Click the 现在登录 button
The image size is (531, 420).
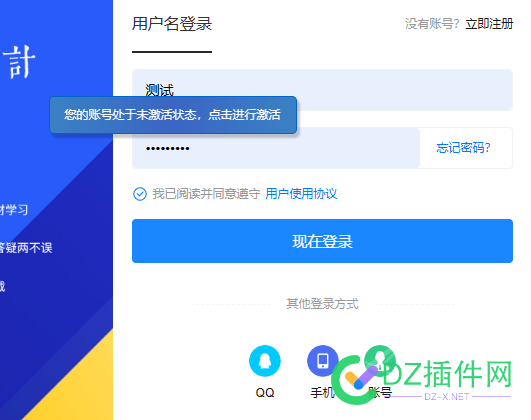pyautogui.click(x=322, y=241)
